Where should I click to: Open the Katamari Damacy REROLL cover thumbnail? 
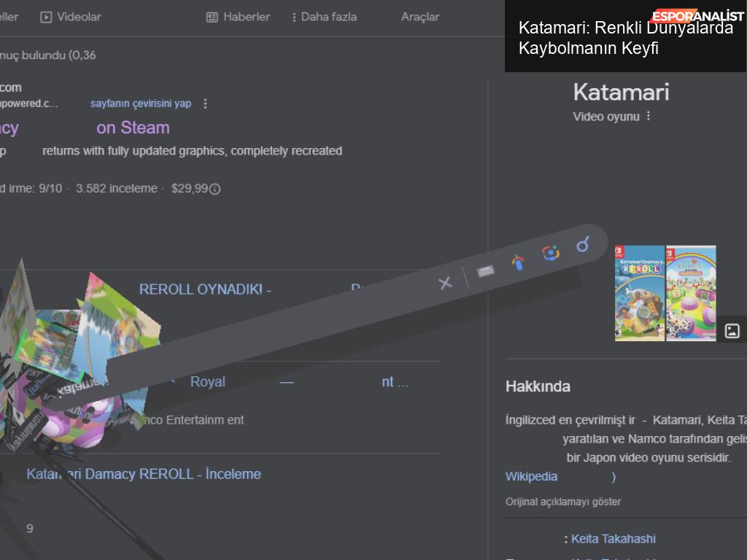point(640,292)
